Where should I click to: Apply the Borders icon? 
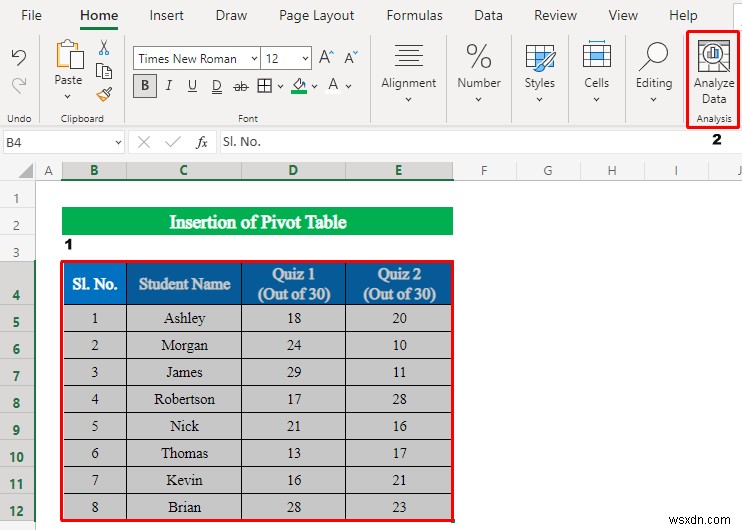point(265,86)
